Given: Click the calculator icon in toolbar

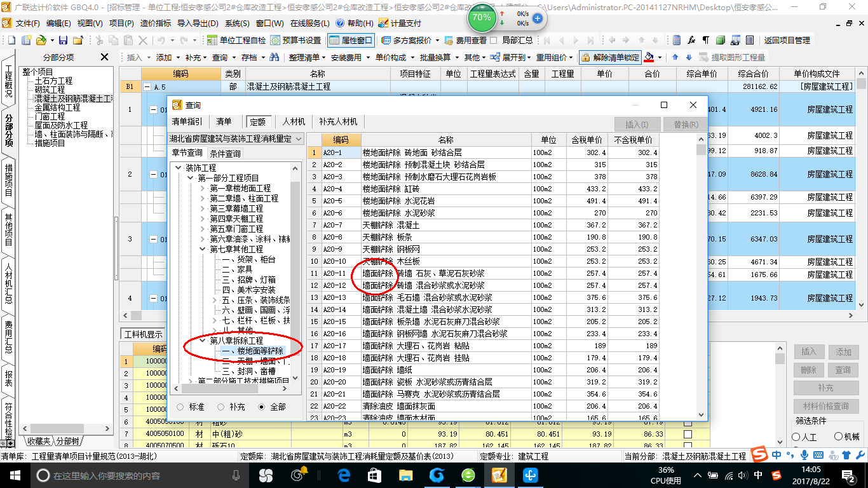Looking at the screenshot, I should (677, 40).
